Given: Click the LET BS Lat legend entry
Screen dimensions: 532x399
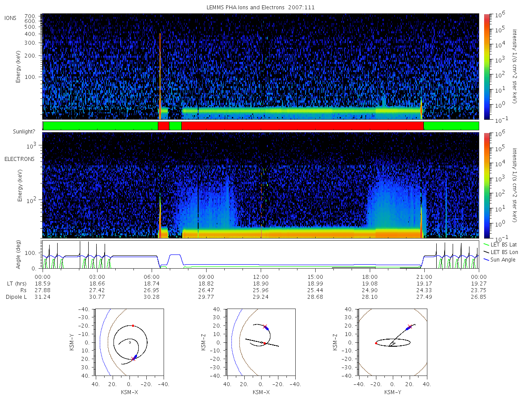Looking at the screenshot, I should pos(501,244).
